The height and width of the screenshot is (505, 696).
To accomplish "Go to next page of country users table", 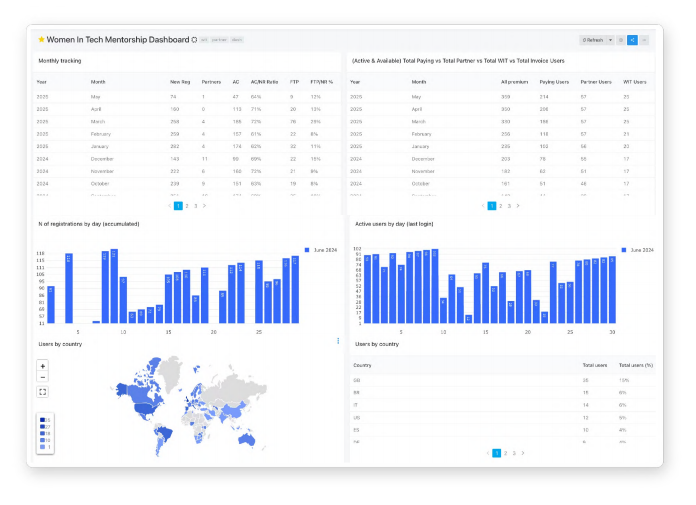I will 522,453.
